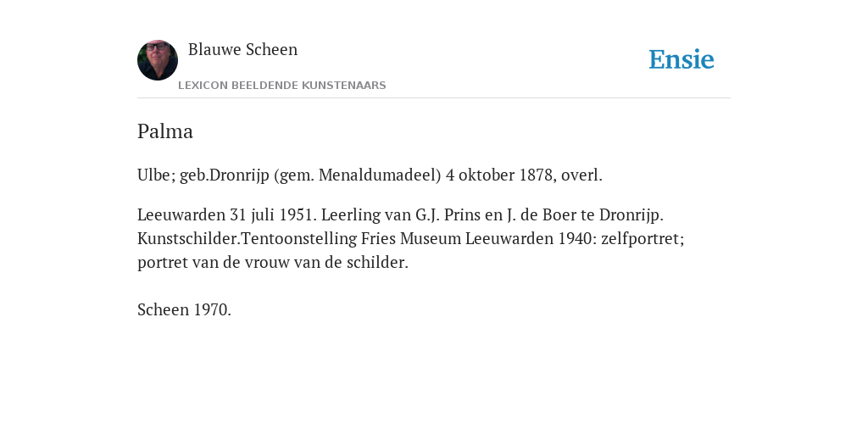Click the word zelfportret
This screenshot has width=868, height=434.
(643, 238)
